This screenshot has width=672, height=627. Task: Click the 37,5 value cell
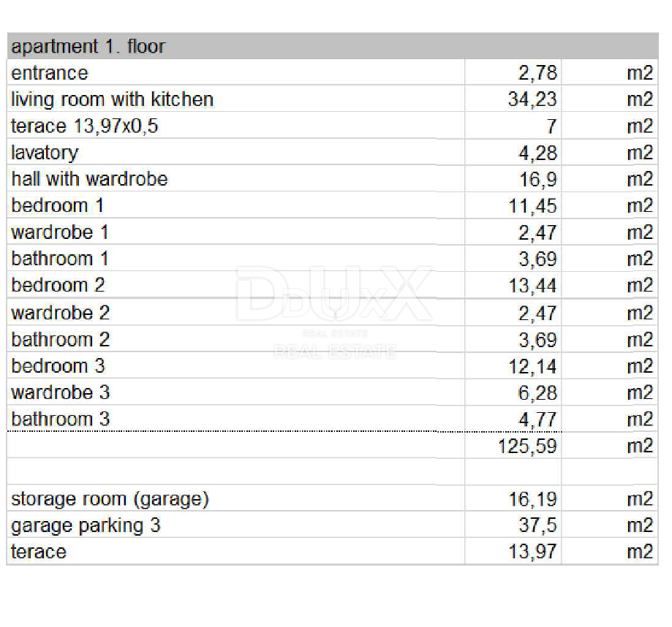[x=539, y=525]
